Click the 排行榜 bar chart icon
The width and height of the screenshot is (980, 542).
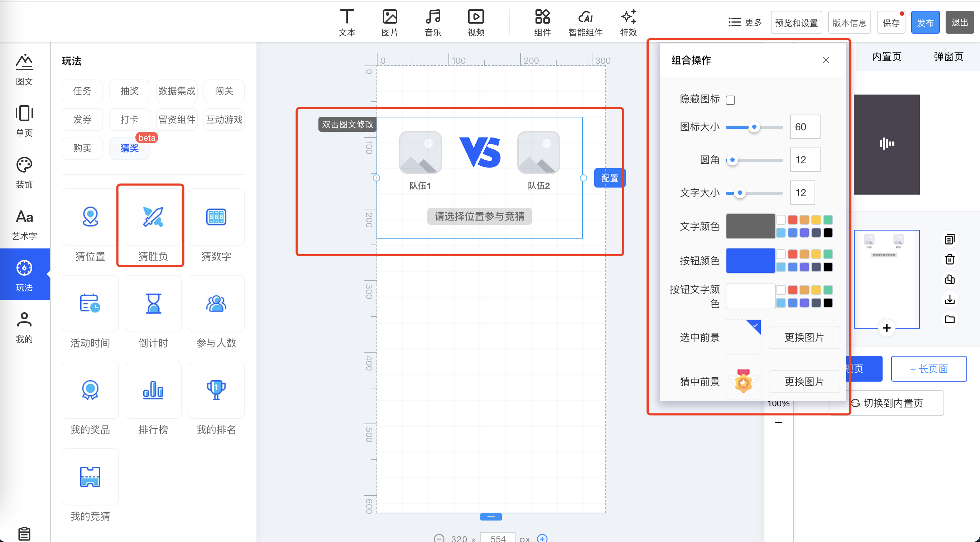(x=153, y=390)
